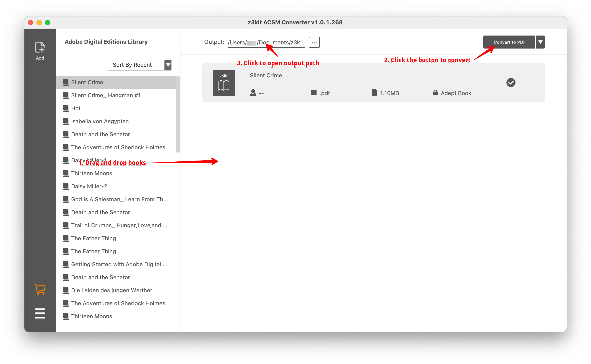Select Hot from the library list

[76, 108]
